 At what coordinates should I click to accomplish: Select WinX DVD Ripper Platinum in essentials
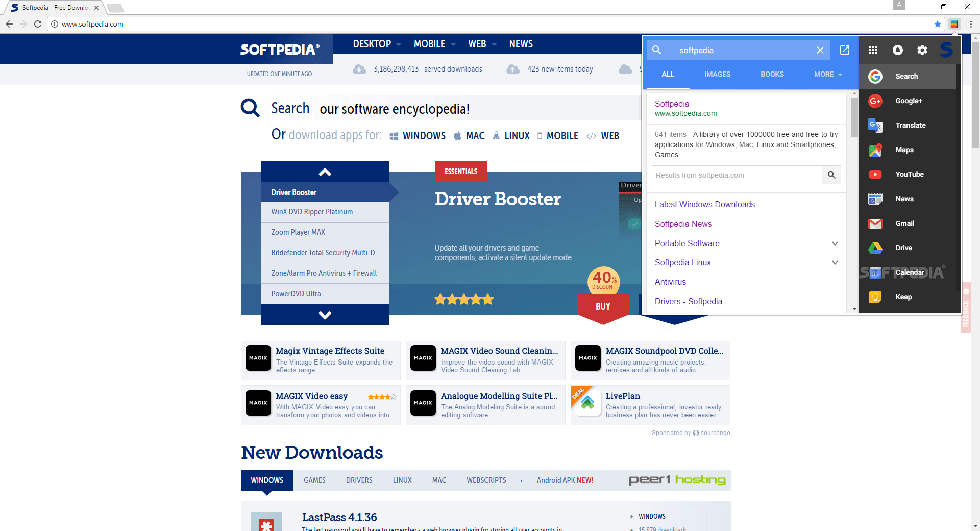(325, 212)
